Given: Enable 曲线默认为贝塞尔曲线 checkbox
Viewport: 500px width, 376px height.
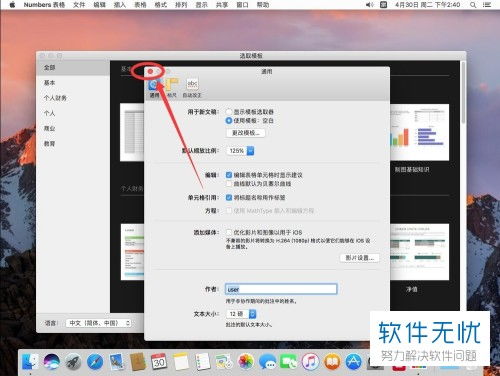Looking at the screenshot, I should [x=229, y=184].
